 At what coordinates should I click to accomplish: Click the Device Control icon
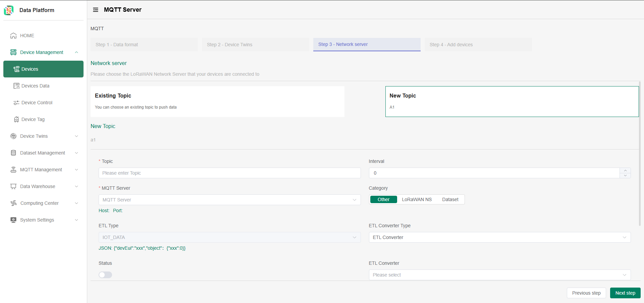16,103
